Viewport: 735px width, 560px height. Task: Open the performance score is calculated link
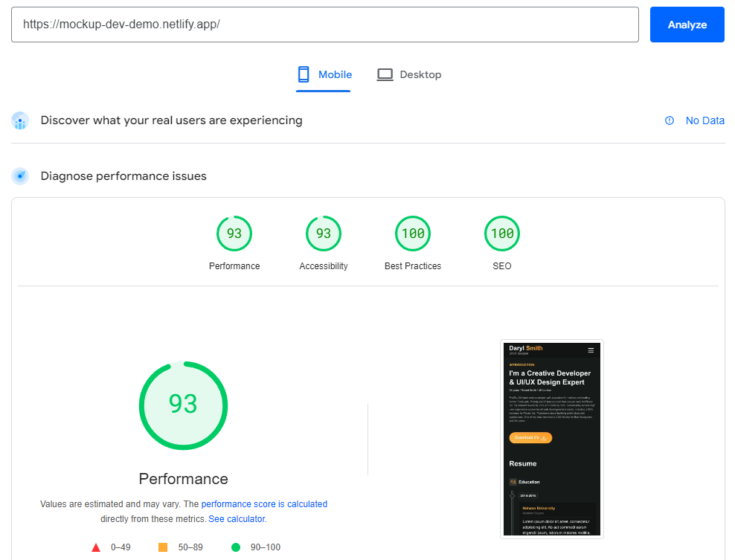click(264, 504)
